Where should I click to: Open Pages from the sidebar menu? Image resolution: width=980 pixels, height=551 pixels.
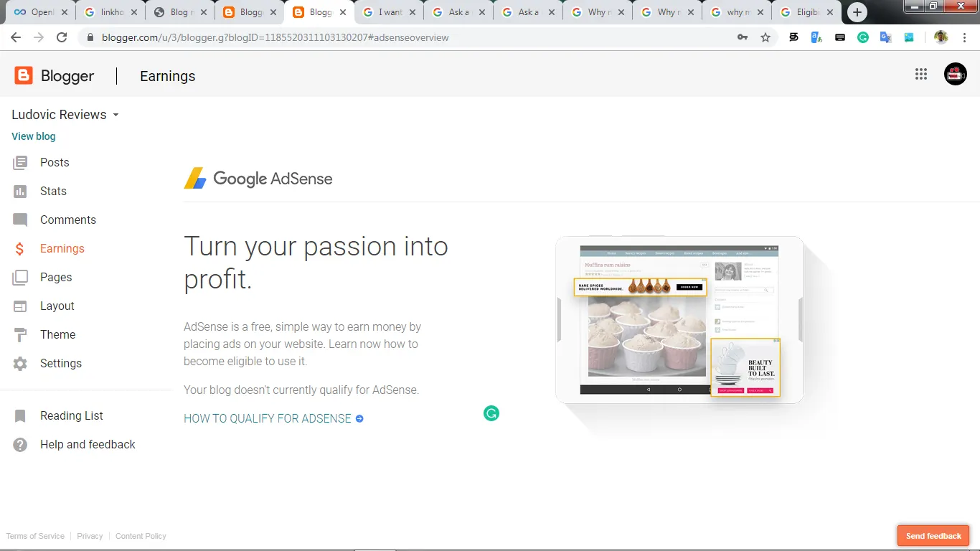pos(56,278)
